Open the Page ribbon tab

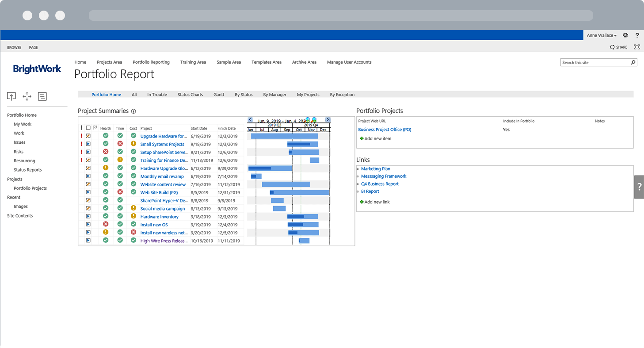point(34,47)
